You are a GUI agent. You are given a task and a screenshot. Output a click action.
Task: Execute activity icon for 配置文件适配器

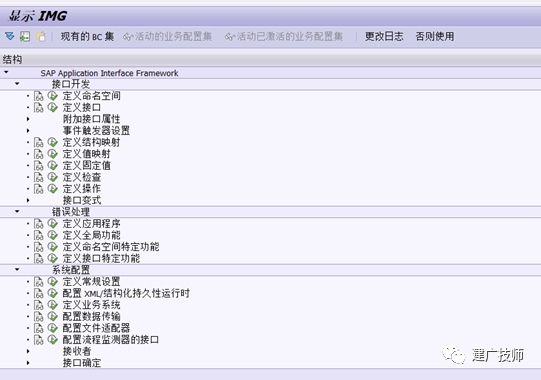tap(52, 328)
